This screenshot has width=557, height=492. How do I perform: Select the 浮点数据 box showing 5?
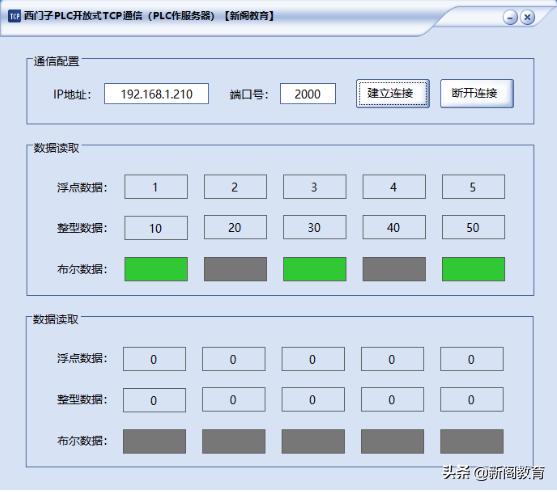tap(473, 186)
